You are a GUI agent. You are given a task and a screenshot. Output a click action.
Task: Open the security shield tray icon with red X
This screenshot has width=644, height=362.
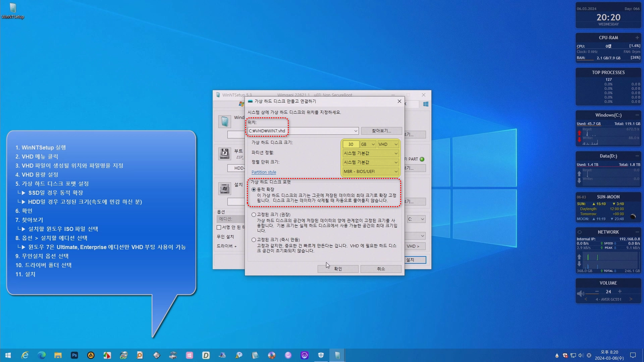(565, 355)
